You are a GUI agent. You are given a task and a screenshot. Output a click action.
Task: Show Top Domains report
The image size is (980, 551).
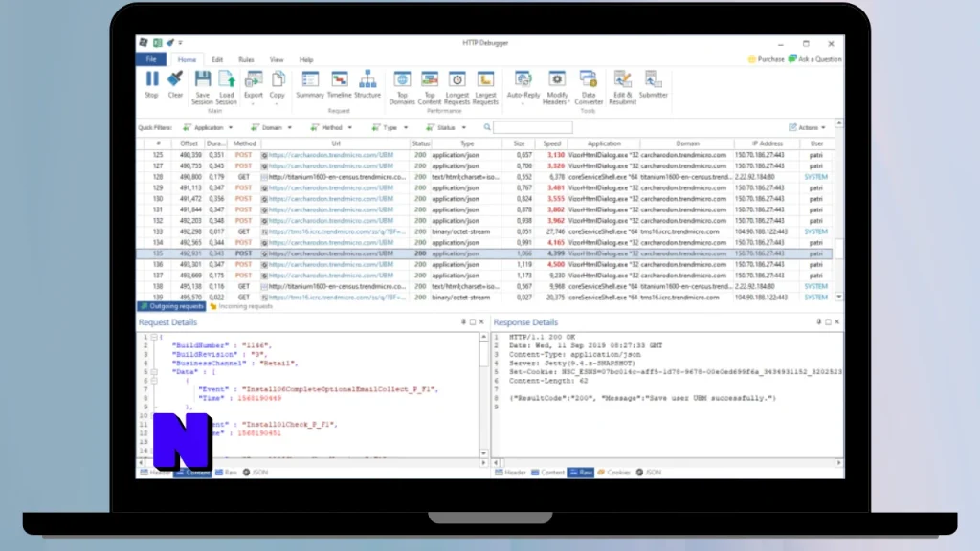pos(402,87)
